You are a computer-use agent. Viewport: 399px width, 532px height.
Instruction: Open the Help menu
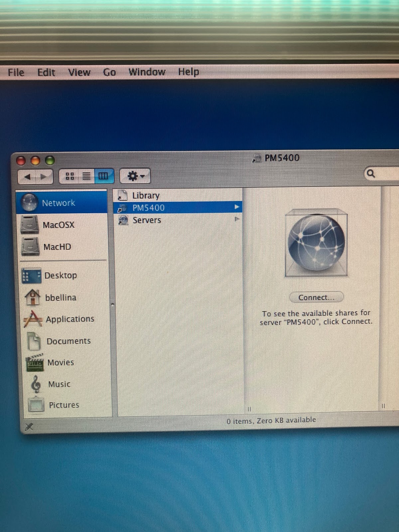click(189, 72)
